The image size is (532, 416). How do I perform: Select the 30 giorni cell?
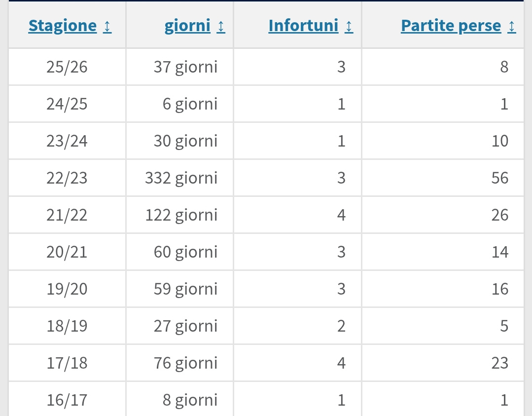[x=185, y=141]
